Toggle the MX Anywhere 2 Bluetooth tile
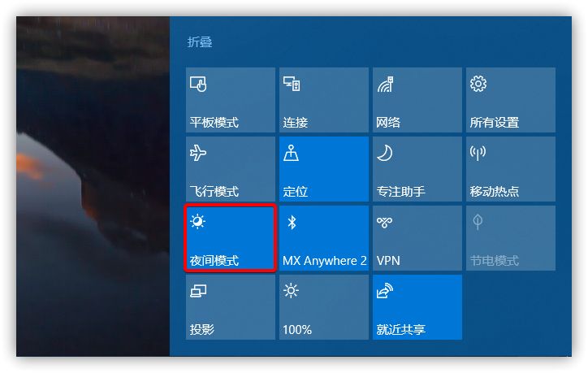Screen dimensions: 588x373 [323, 238]
